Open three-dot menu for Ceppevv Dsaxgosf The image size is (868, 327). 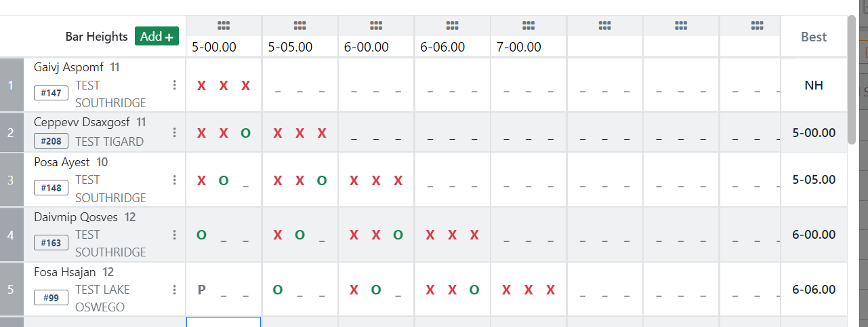click(x=174, y=132)
